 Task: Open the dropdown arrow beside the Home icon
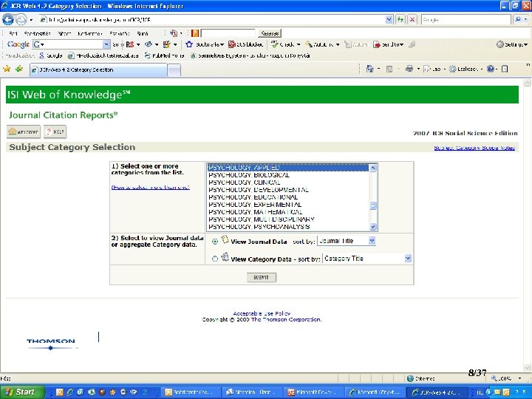click(378, 69)
